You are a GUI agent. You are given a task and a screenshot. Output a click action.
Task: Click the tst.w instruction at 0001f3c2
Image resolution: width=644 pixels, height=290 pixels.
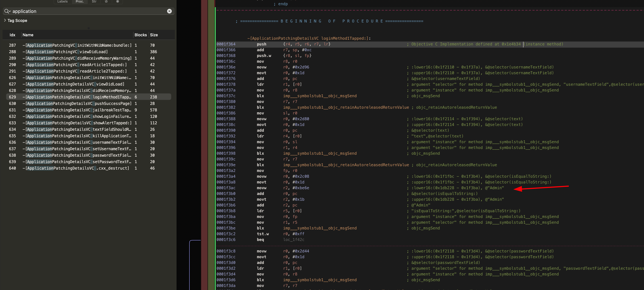click(262, 234)
